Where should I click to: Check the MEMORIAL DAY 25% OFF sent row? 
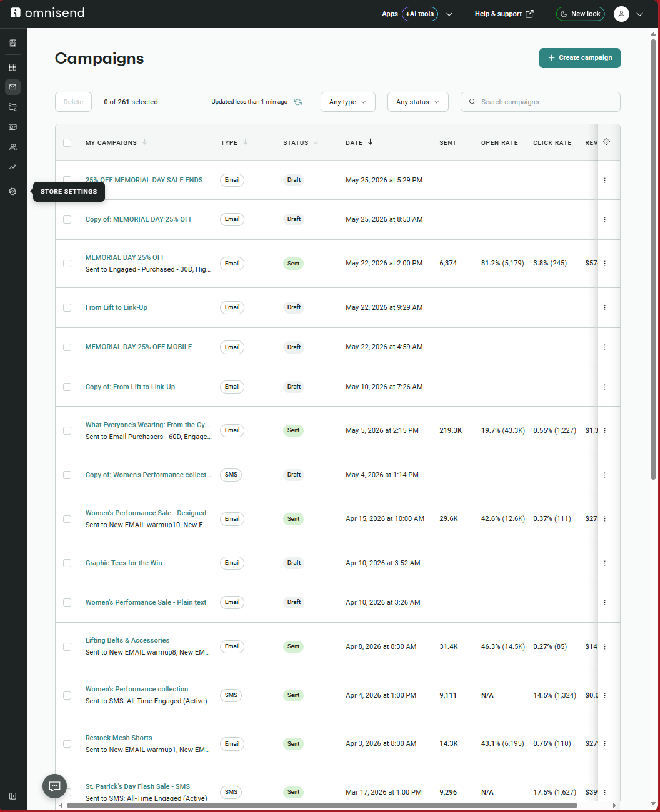click(x=67, y=264)
